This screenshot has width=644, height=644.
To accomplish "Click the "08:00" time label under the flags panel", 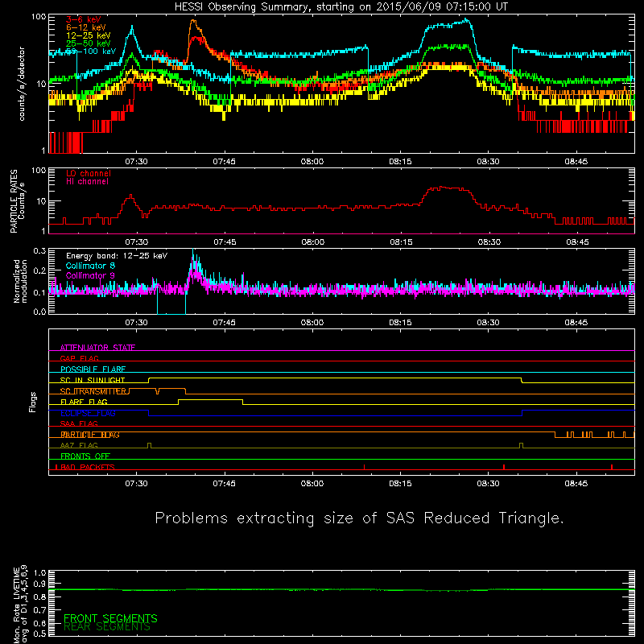I will (x=312, y=484).
